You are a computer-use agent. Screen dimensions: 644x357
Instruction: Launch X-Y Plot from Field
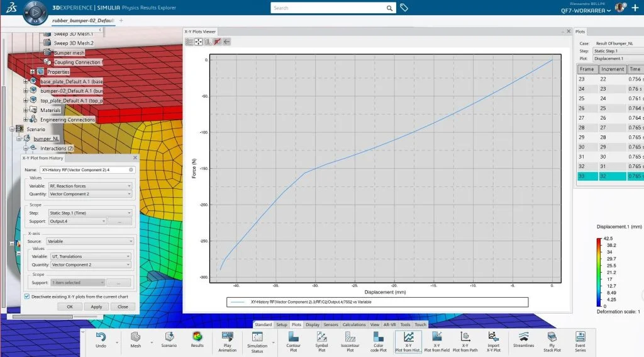[x=436, y=339]
